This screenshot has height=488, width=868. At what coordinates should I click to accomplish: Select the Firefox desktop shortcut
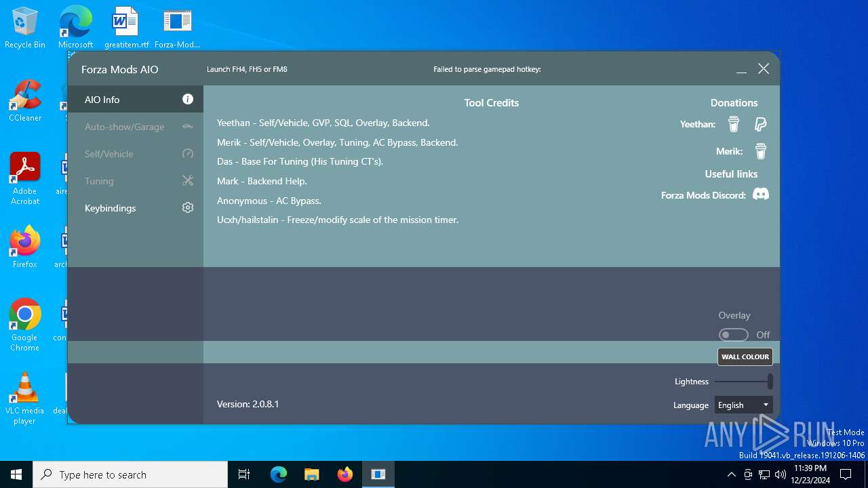25,247
